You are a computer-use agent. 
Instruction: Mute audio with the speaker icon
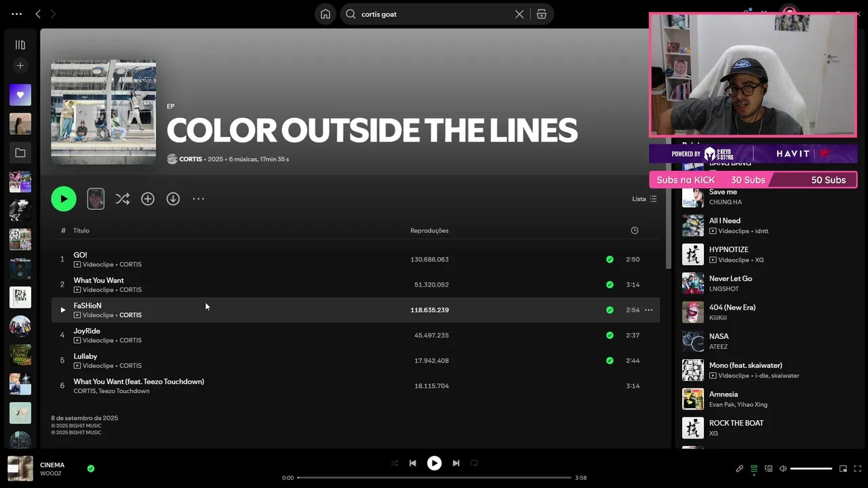click(x=783, y=468)
